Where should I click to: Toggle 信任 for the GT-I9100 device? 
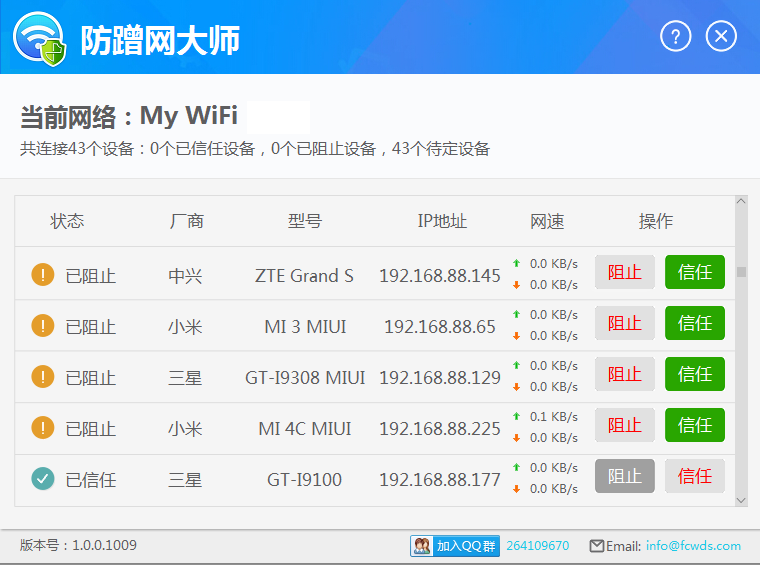pyautogui.click(x=694, y=476)
